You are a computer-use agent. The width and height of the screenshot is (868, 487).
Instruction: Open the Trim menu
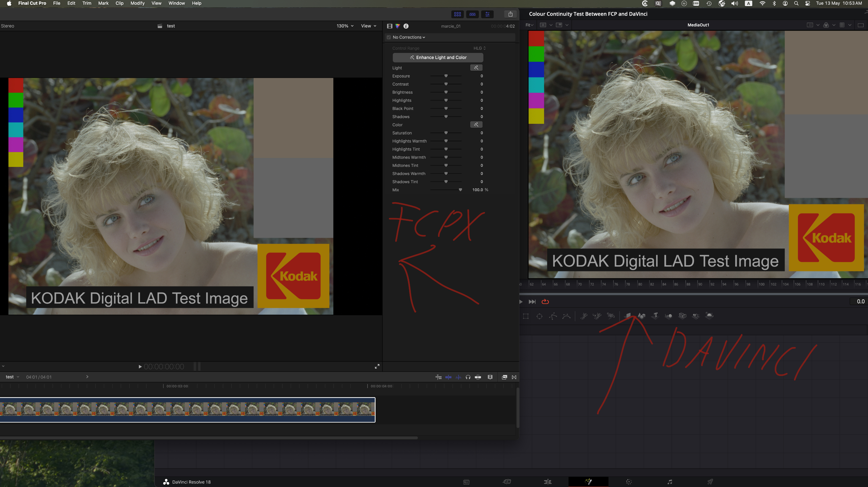[x=87, y=3]
